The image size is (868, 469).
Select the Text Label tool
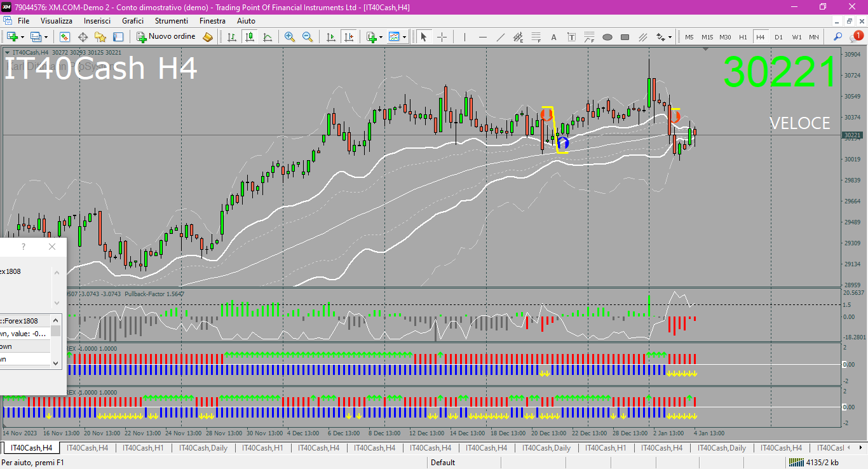(x=571, y=37)
